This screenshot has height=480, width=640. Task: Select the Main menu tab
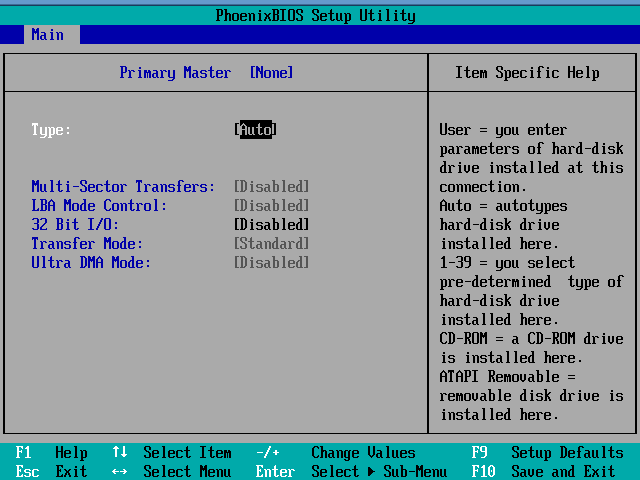pyautogui.click(x=51, y=35)
